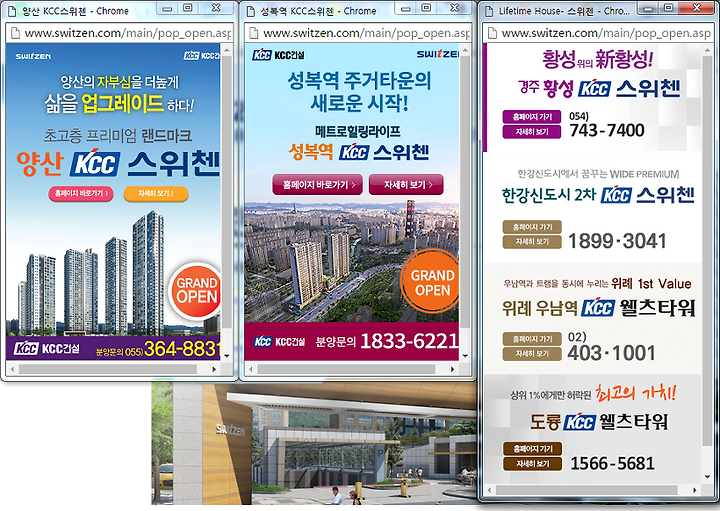Click vertical scroll down arrow in Yangsan window
Viewport: 720px width, 511px height.
227,355
